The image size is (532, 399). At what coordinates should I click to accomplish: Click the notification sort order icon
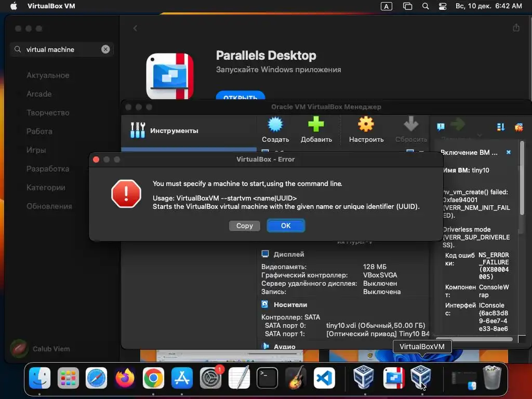501,127
